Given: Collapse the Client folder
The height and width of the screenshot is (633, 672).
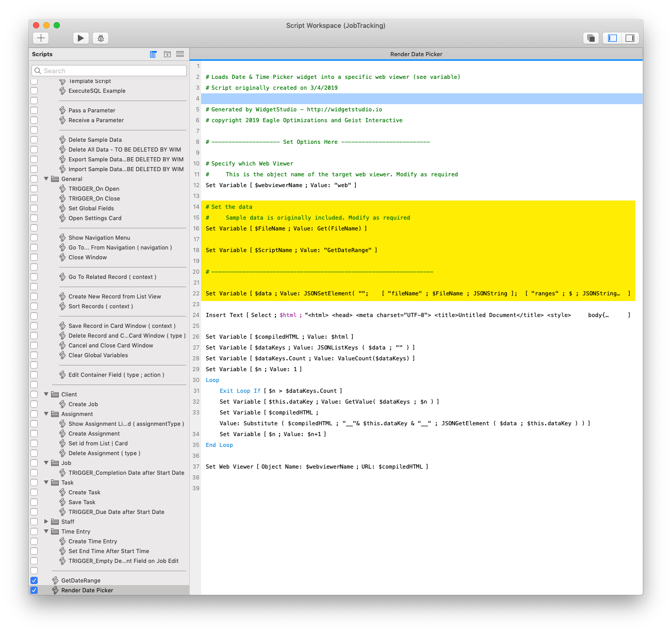Looking at the screenshot, I should pos(46,394).
